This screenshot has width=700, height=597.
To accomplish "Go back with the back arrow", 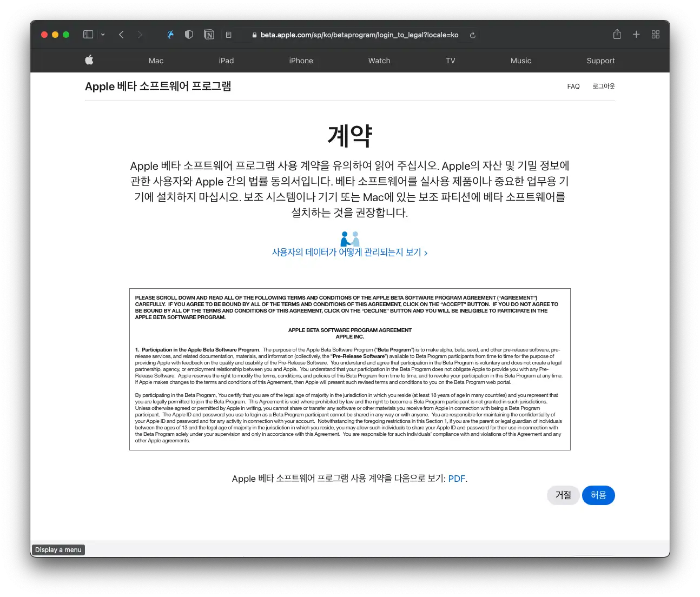I will [121, 35].
